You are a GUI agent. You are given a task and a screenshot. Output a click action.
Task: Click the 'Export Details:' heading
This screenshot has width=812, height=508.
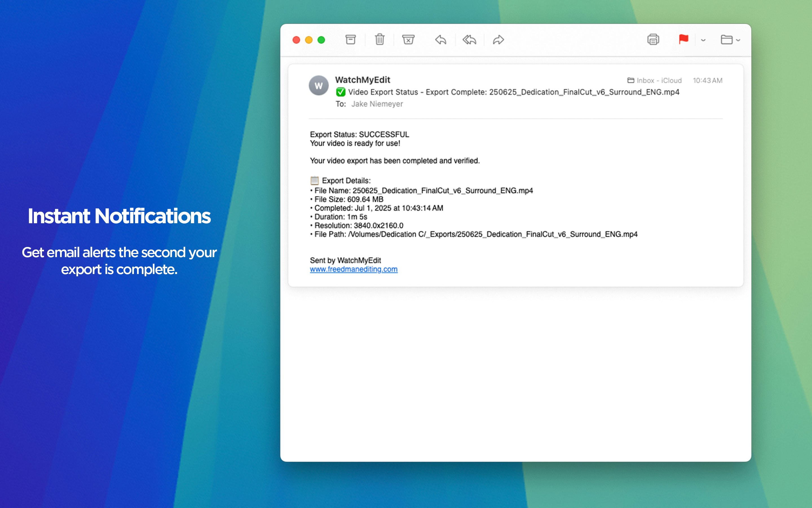coord(346,181)
